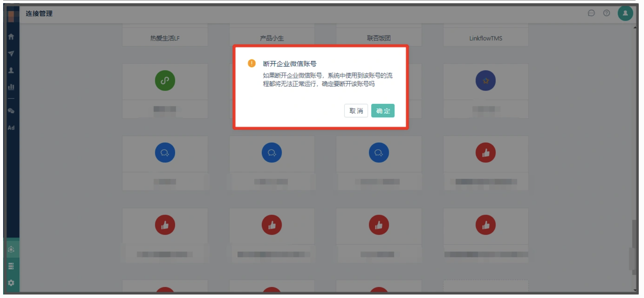Click the help question mark icon

point(607,13)
